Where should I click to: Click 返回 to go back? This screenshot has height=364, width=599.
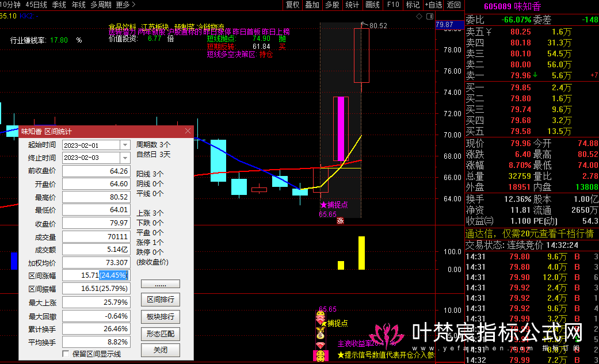(x=454, y=5)
